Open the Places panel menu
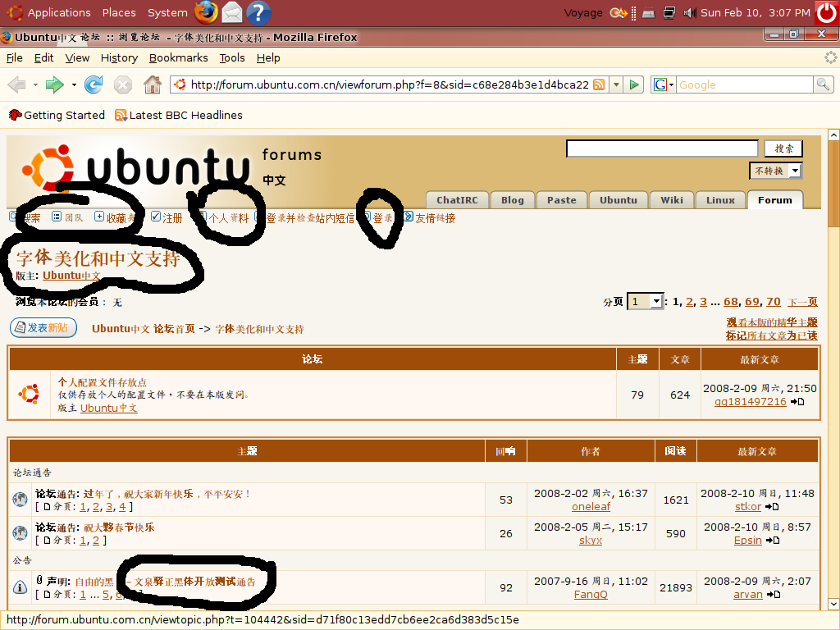This screenshot has height=630, width=840. click(119, 12)
